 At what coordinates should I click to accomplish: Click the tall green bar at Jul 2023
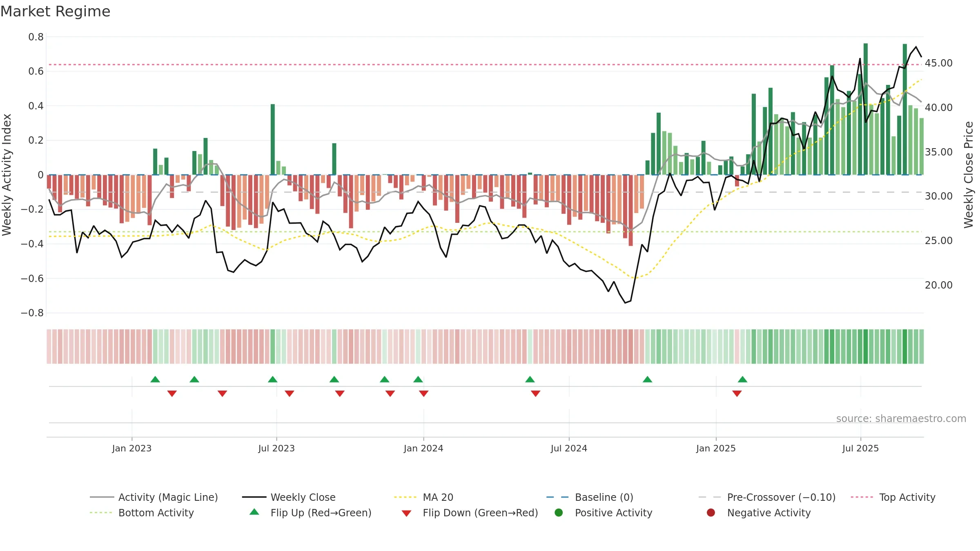point(273,140)
